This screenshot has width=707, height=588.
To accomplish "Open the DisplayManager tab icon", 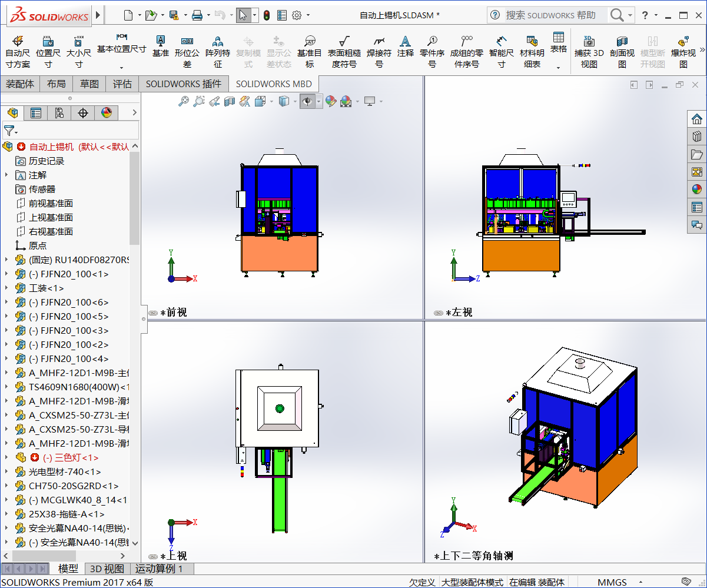I will pyautogui.click(x=107, y=113).
